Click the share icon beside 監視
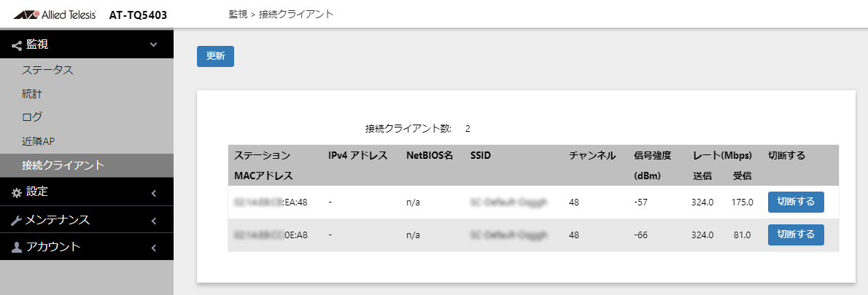The height and width of the screenshot is (295, 868). click(16, 45)
